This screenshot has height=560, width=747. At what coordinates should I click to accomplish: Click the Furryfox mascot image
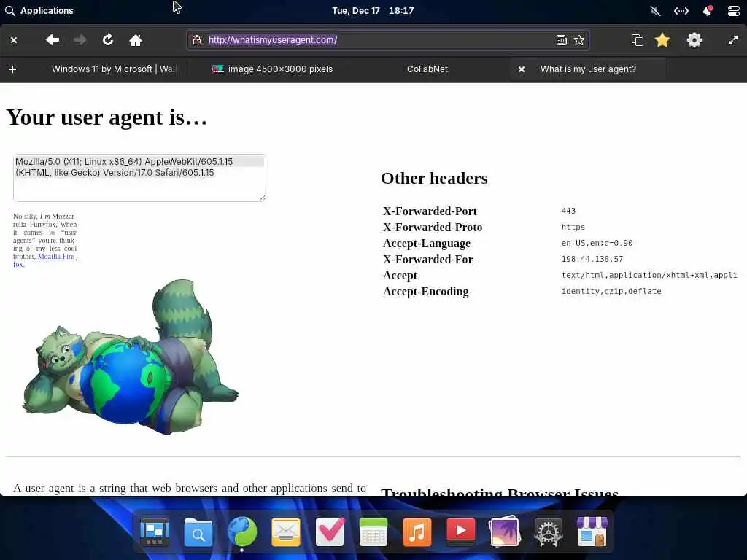(x=131, y=357)
